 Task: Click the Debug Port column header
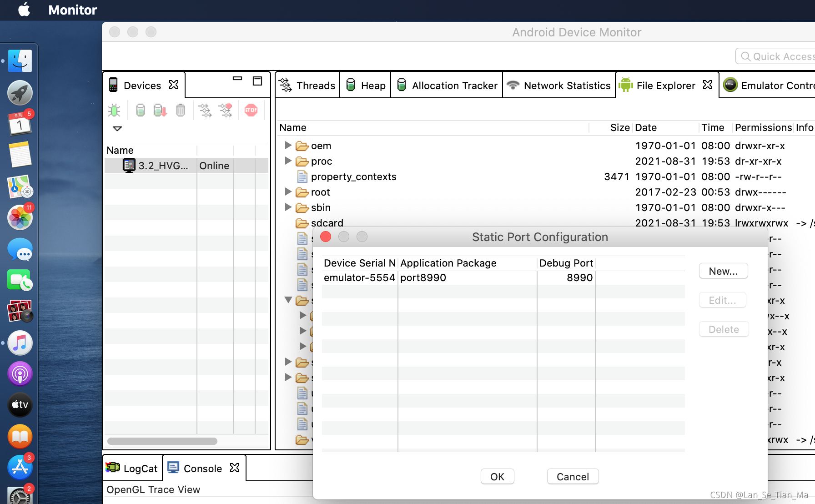(566, 263)
